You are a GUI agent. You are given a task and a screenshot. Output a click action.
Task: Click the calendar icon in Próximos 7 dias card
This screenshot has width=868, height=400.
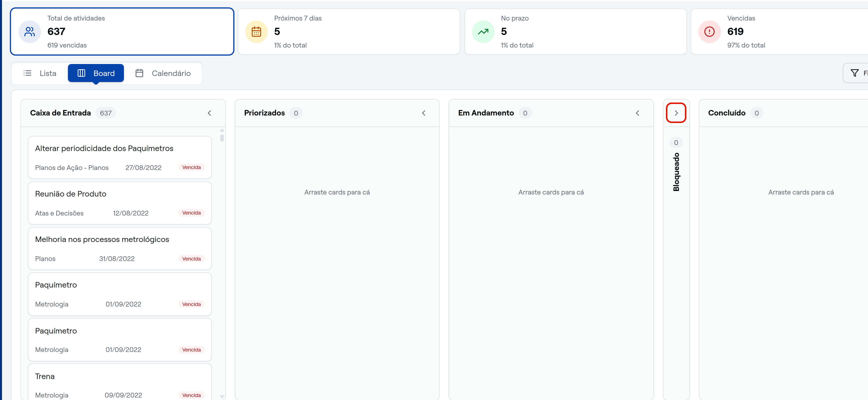(x=256, y=32)
